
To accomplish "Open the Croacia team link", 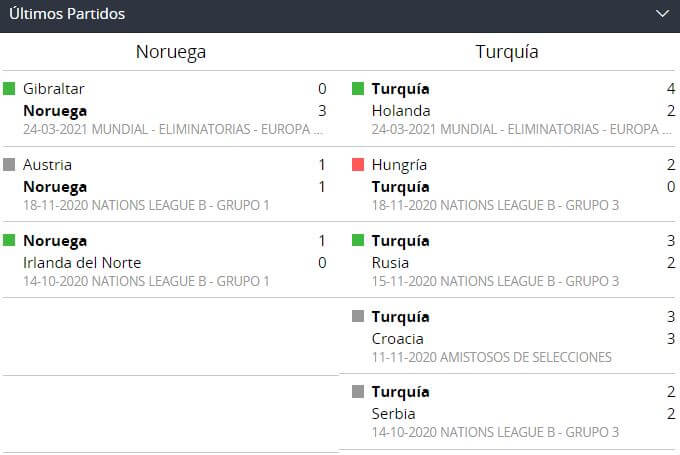I will 398,339.
